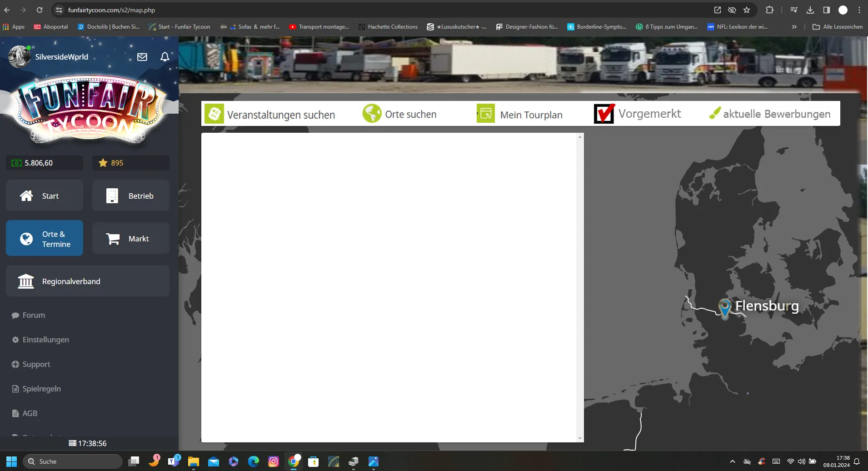The height and width of the screenshot is (471, 868).
Task: Expand hidden bookmarks chevron in bookmarks bar
Action: pyautogui.click(x=794, y=27)
